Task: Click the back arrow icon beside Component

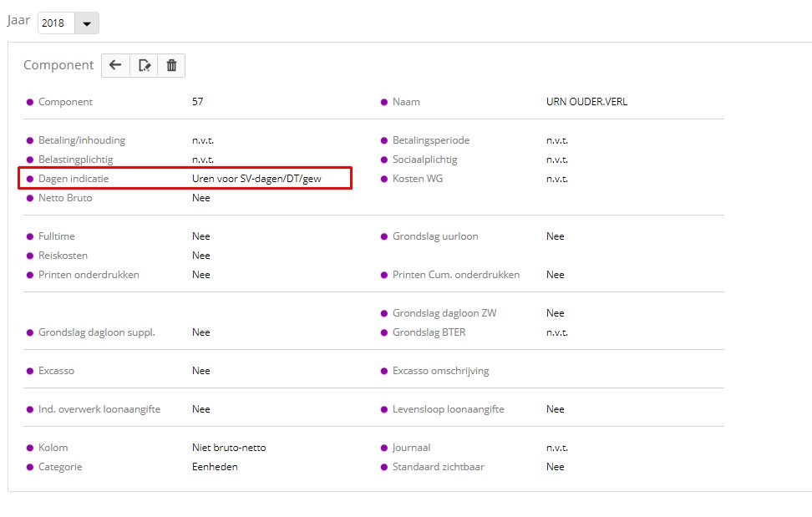Action: (115, 65)
